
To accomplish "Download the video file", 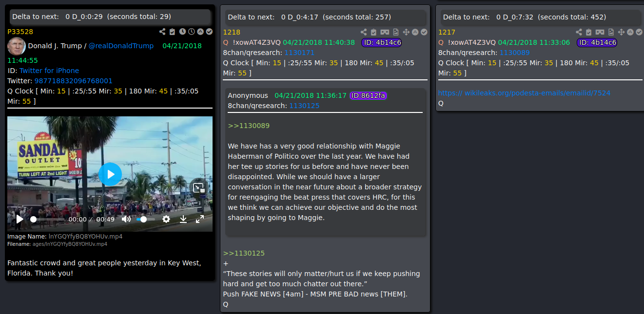I will point(183,219).
